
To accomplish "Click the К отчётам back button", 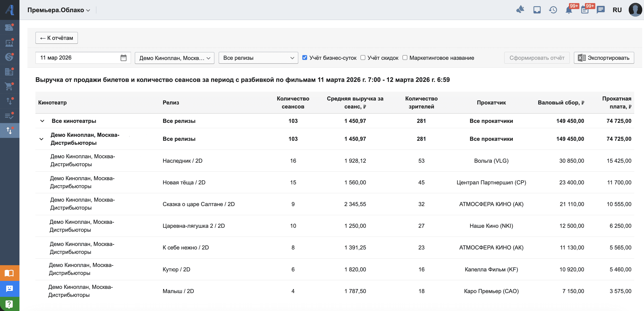I will (x=56, y=38).
